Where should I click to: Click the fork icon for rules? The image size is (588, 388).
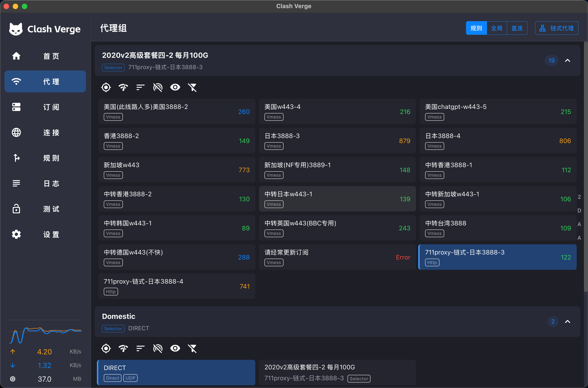17,158
